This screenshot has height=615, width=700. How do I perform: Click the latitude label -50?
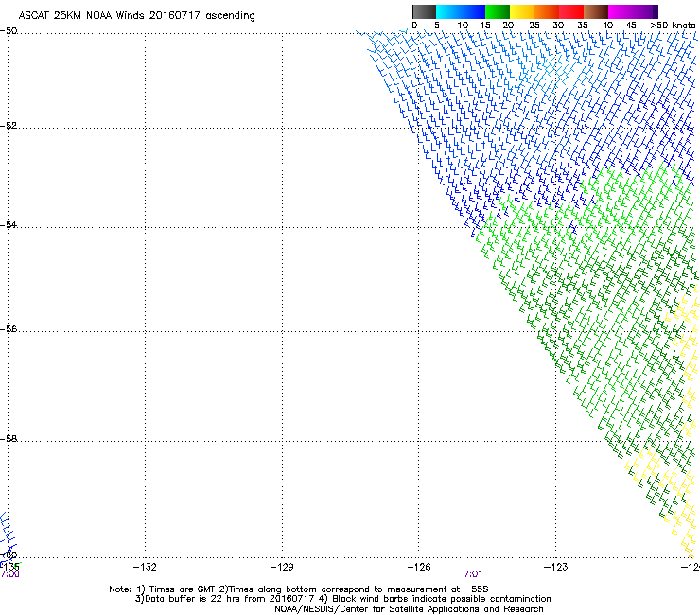9,31
